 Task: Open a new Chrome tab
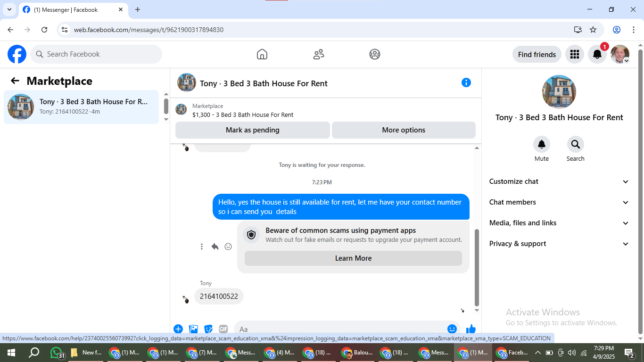coord(138,9)
